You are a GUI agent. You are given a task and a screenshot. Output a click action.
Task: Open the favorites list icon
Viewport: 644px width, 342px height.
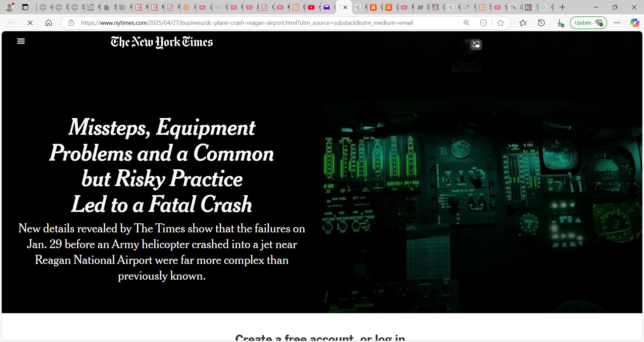(x=523, y=23)
